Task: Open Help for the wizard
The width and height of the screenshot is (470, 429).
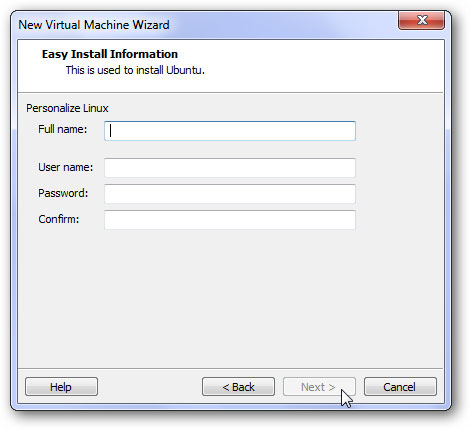Action: [x=61, y=387]
